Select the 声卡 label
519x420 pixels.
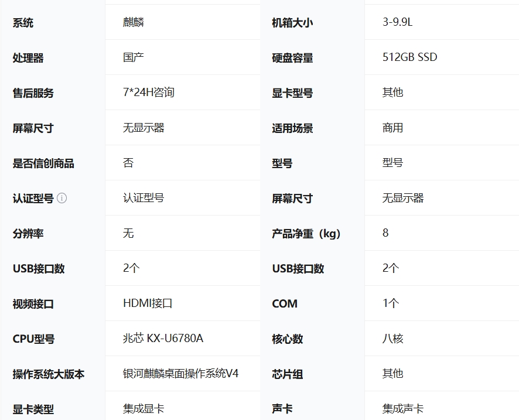coord(282,409)
